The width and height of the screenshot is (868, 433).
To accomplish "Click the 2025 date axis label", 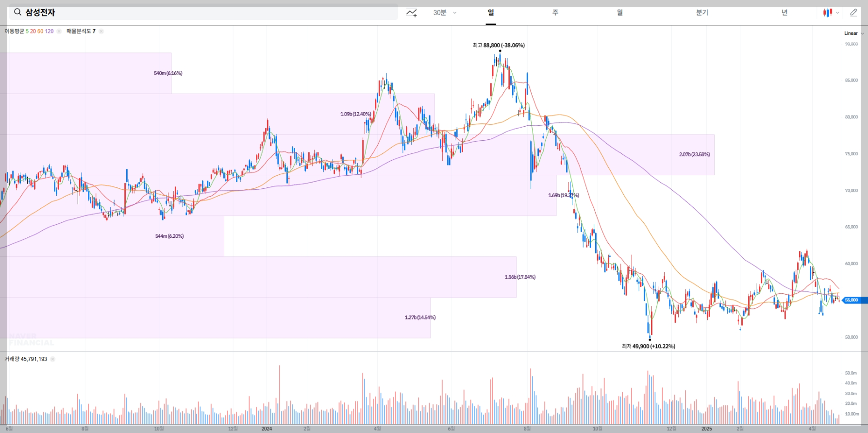I will tap(707, 429).
